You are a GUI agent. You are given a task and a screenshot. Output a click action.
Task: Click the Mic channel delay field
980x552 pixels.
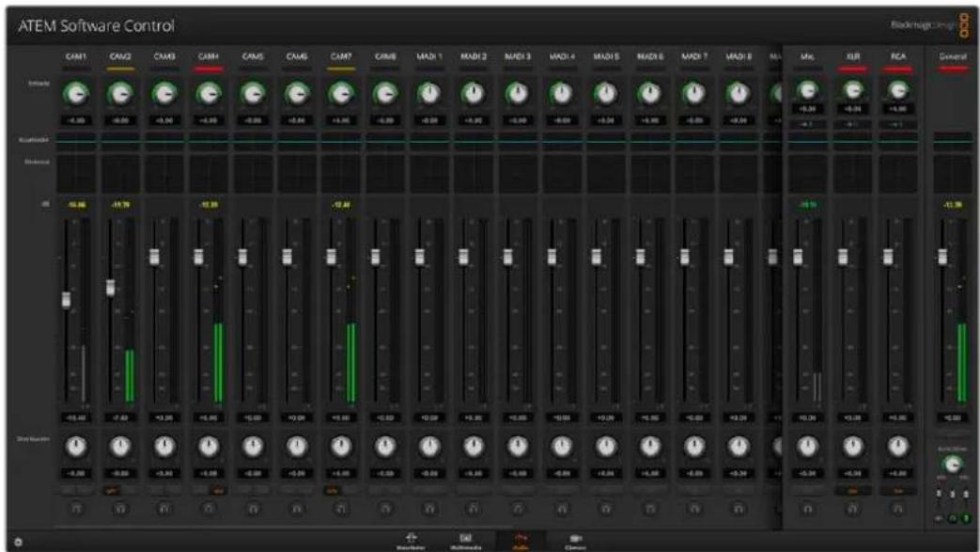coord(807,124)
